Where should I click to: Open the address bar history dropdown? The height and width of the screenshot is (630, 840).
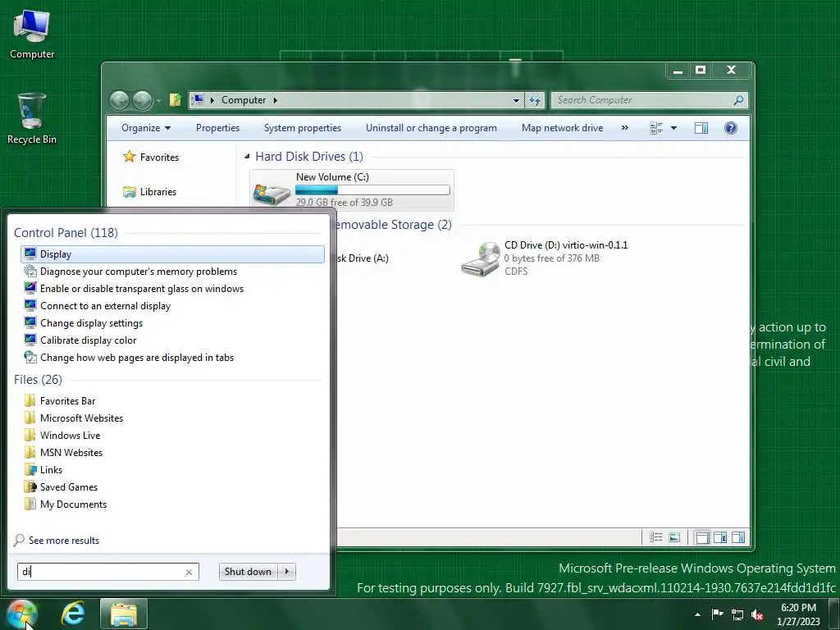516,100
